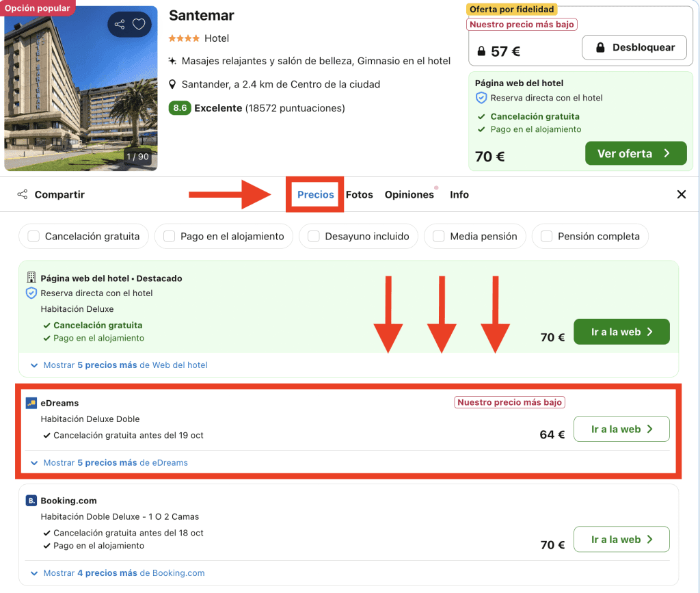Viewport: 700px width, 593px height.
Task: Click the location pin icon
Action: pyautogui.click(x=173, y=85)
